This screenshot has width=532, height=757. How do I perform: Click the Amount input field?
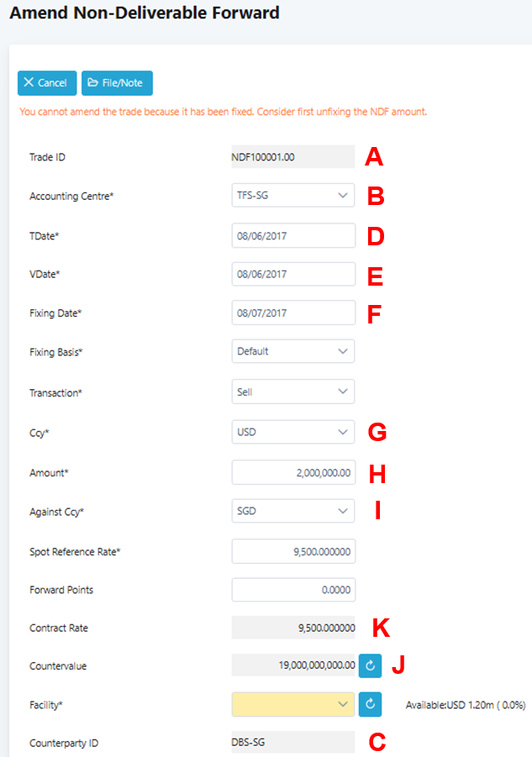click(292, 472)
